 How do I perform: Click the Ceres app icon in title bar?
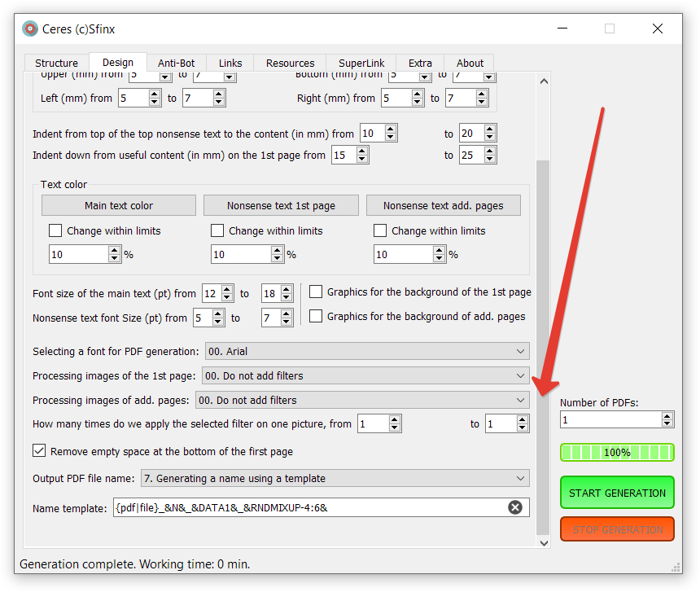pos(30,29)
